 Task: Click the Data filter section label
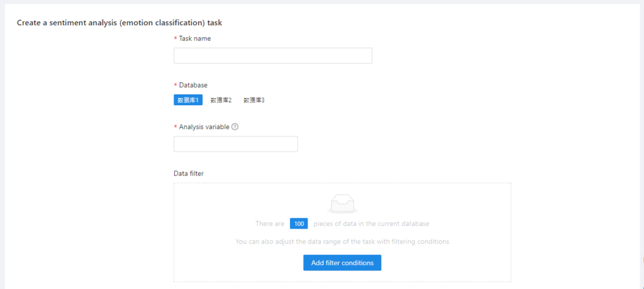[189, 173]
